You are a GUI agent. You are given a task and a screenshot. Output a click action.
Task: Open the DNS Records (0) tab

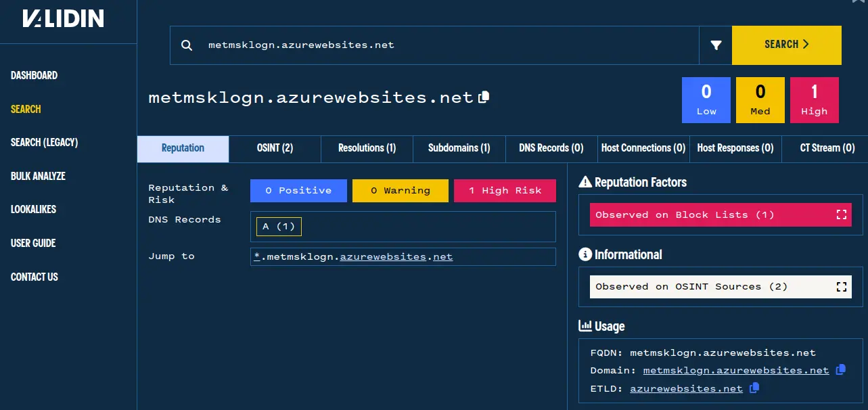click(551, 148)
